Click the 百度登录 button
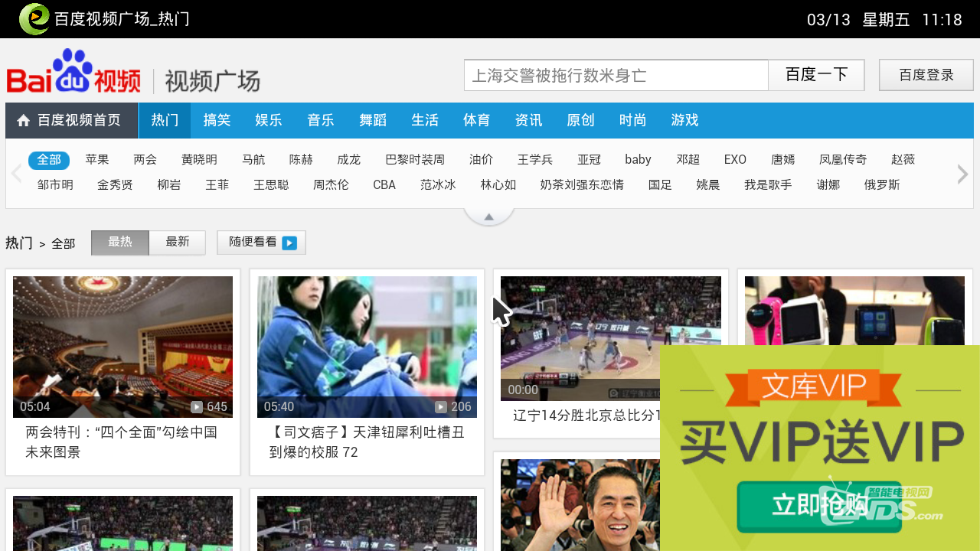Image resolution: width=980 pixels, height=551 pixels. (x=926, y=75)
